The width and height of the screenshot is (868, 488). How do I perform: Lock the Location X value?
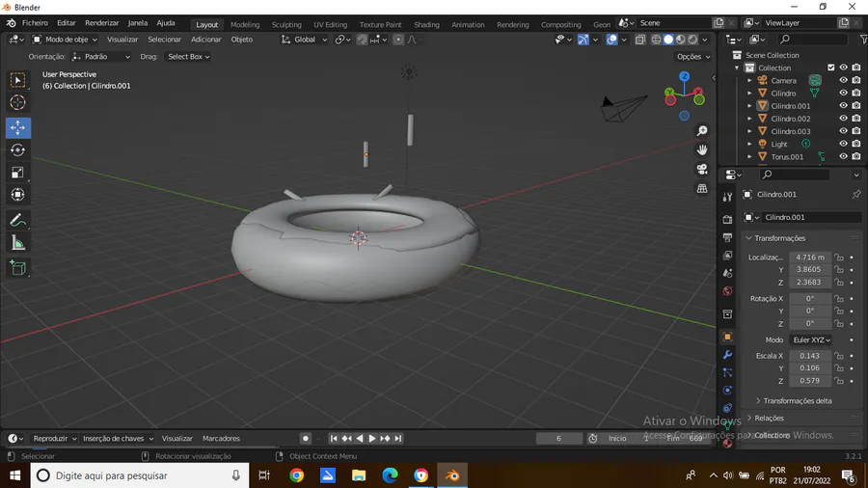coord(839,258)
